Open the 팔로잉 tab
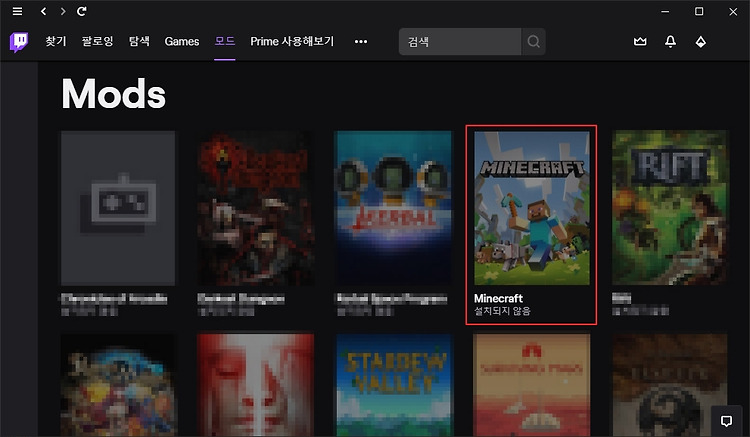750x437 pixels. [98, 42]
